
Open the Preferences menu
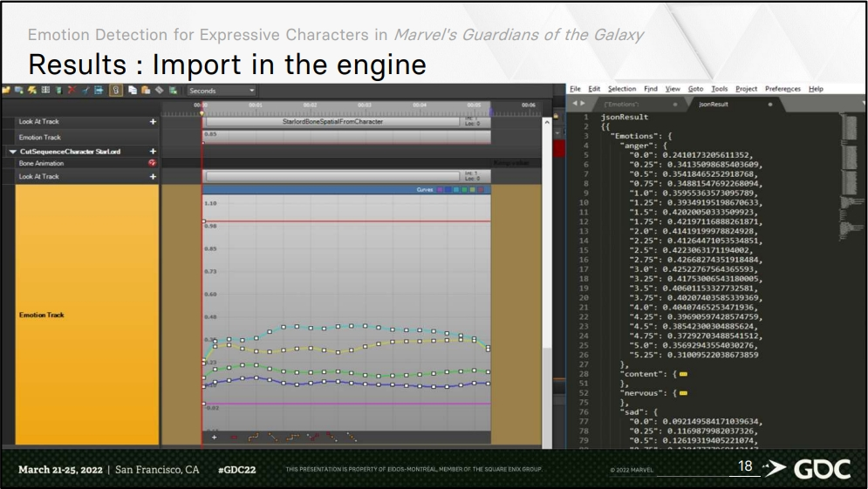click(783, 89)
